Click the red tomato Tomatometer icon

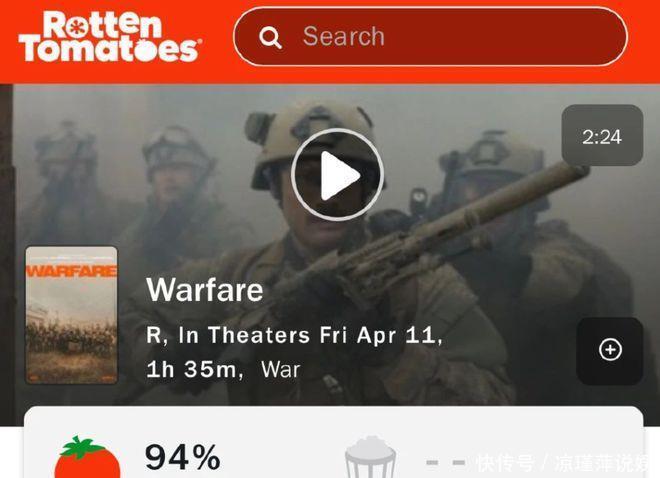tap(87, 458)
